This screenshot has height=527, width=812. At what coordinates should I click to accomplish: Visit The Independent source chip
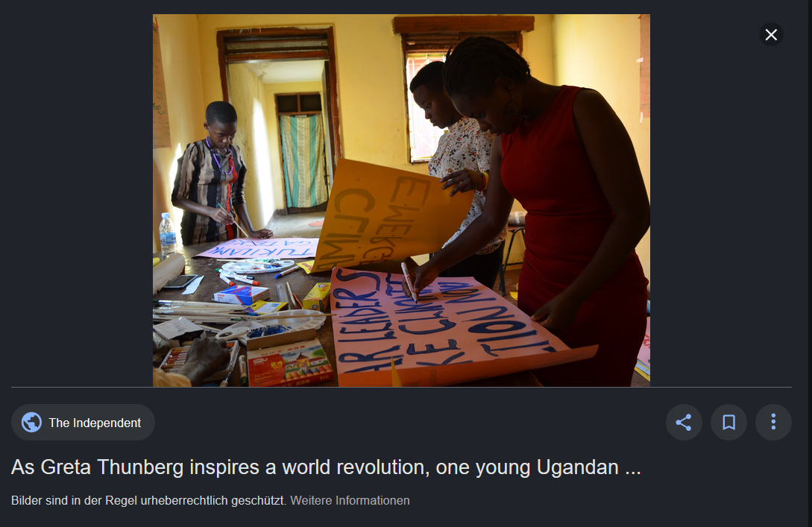(x=83, y=423)
